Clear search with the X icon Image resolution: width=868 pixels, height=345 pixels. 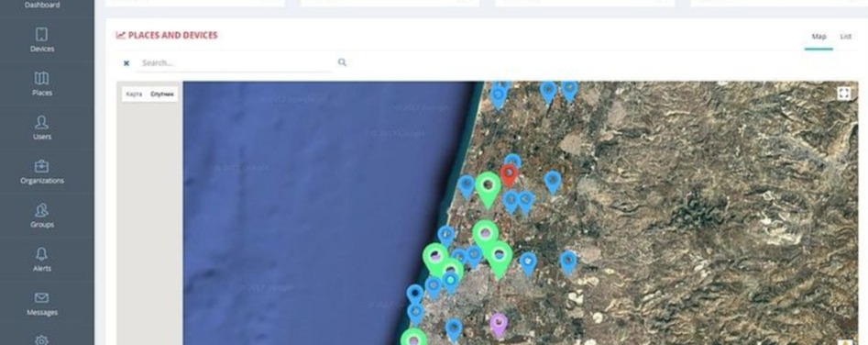126,63
